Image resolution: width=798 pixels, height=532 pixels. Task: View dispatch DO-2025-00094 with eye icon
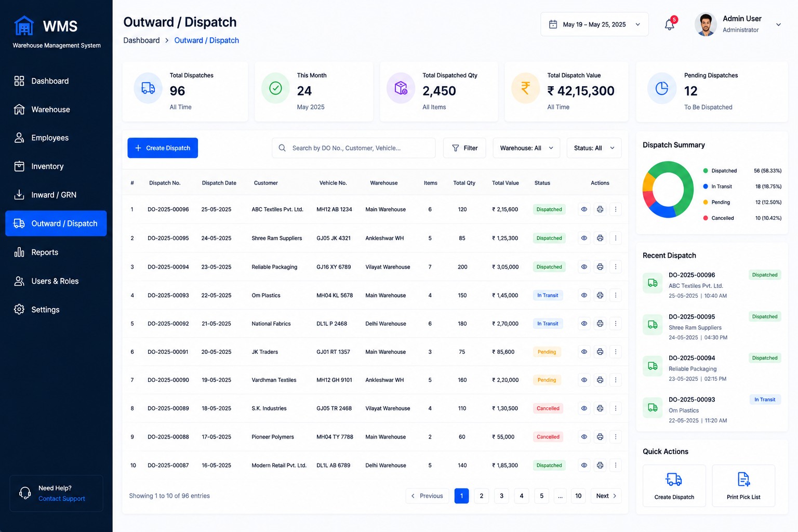[x=584, y=267]
